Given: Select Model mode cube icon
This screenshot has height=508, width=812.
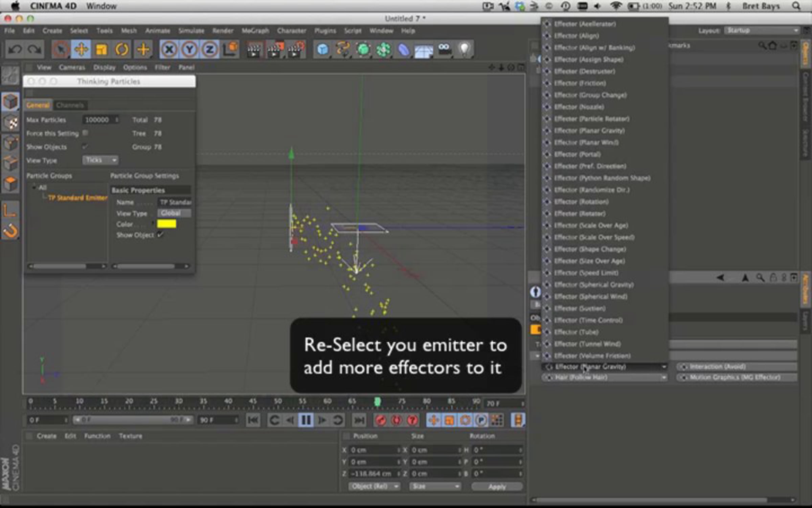Looking at the screenshot, I should (10, 102).
